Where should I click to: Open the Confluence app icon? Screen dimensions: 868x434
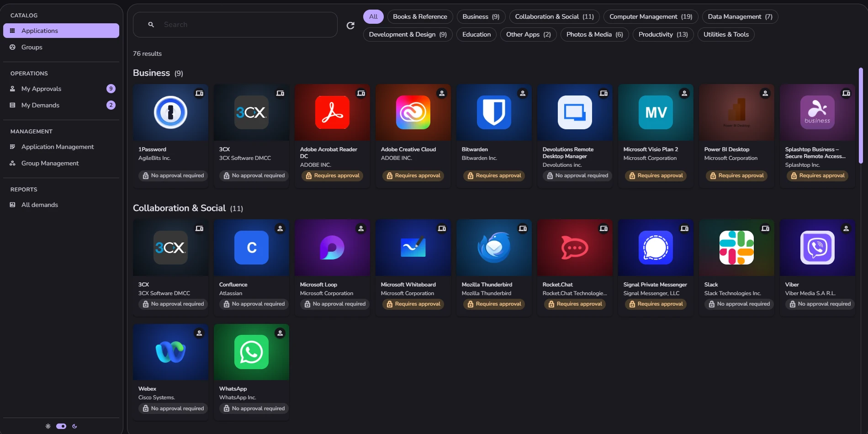click(x=251, y=248)
